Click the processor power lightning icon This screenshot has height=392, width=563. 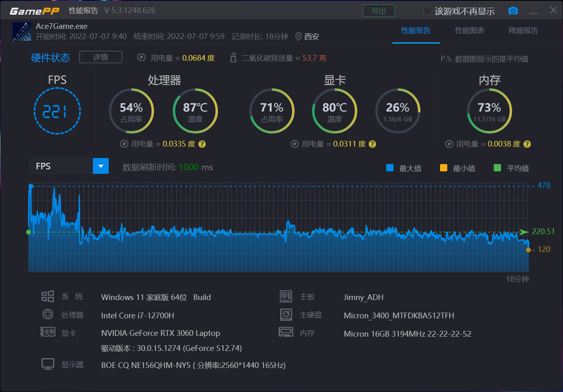pyautogui.click(x=124, y=144)
